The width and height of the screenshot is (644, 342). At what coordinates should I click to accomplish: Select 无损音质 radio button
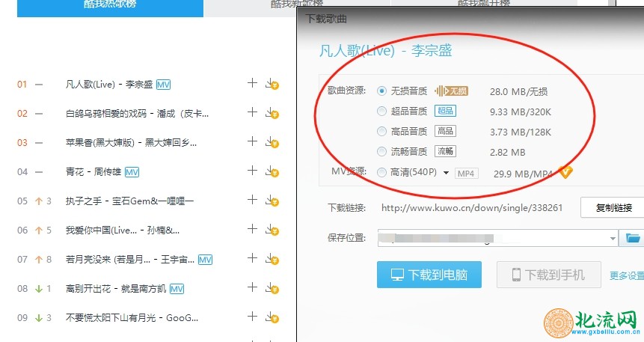pyautogui.click(x=381, y=91)
